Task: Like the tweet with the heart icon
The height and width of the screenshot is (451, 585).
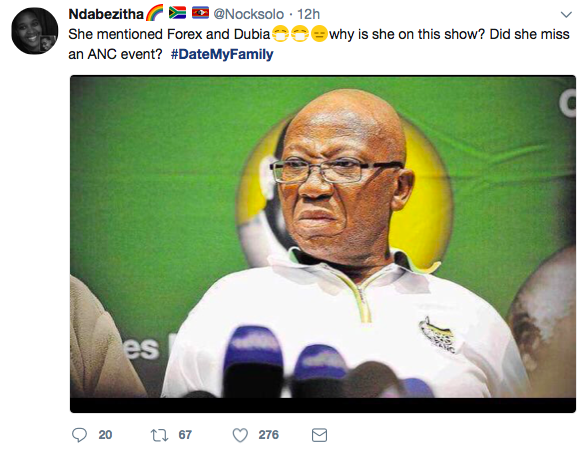Action: point(240,435)
